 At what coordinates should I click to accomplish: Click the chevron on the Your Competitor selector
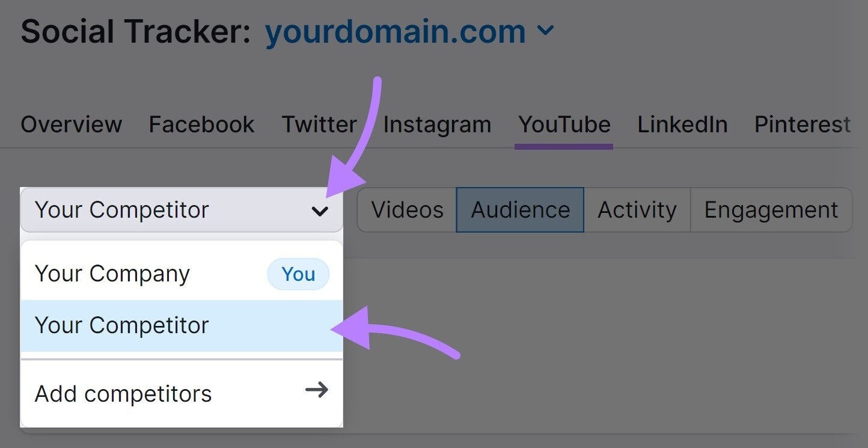[320, 210]
